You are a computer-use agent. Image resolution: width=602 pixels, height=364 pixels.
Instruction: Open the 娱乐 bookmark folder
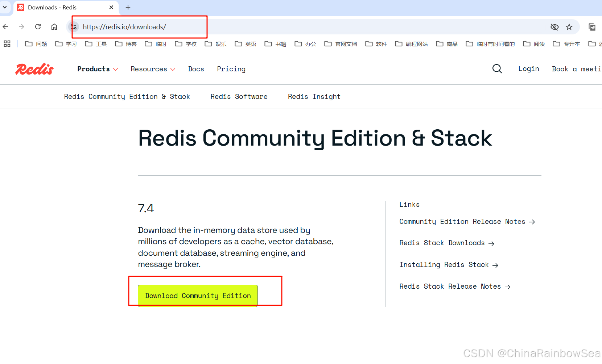[216, 44]
